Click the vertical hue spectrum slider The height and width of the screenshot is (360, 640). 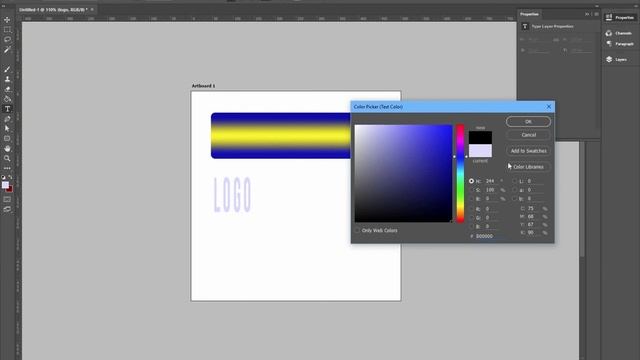click(460, 173)
